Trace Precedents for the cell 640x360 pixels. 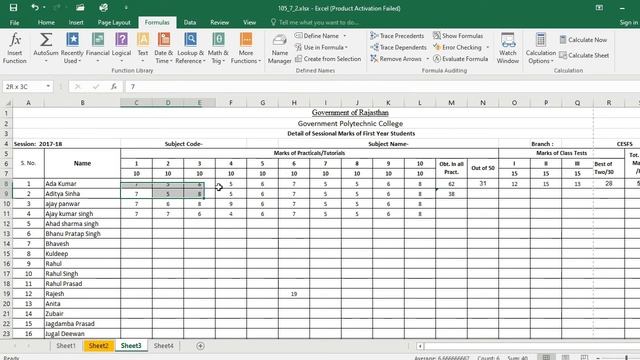pos(397,36)
